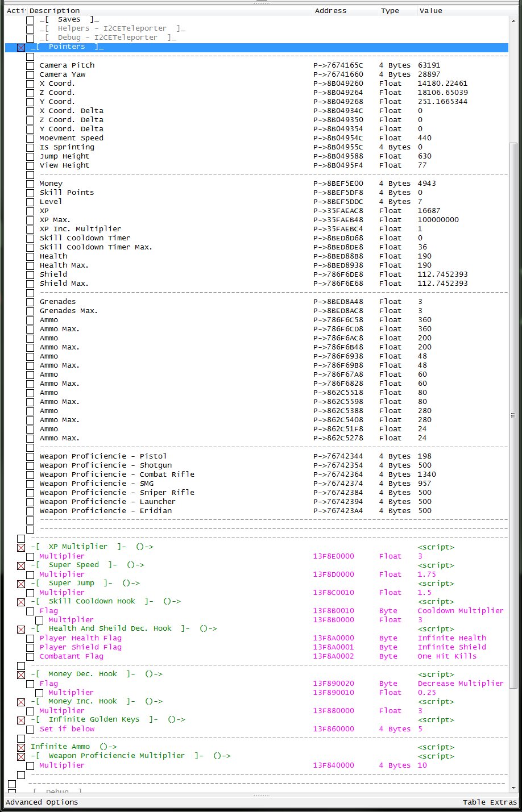Click the Set if below value 5
522x812 pixels.
pos(420,729)
